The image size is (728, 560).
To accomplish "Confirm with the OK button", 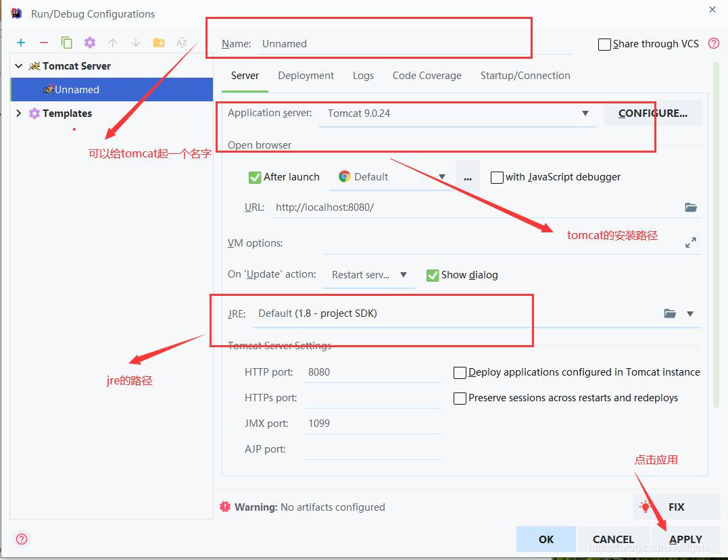I will (546, 539).
